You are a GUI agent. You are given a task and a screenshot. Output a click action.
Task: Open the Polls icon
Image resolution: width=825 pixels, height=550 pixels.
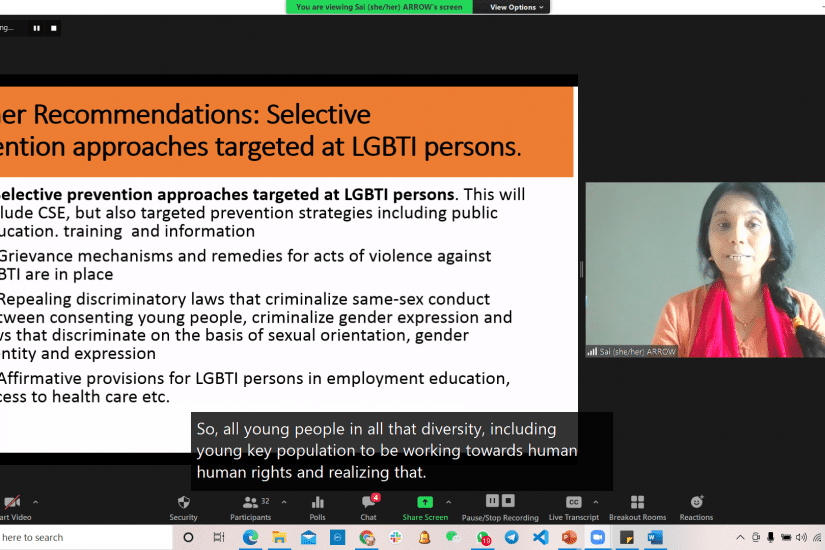point(317,503)
